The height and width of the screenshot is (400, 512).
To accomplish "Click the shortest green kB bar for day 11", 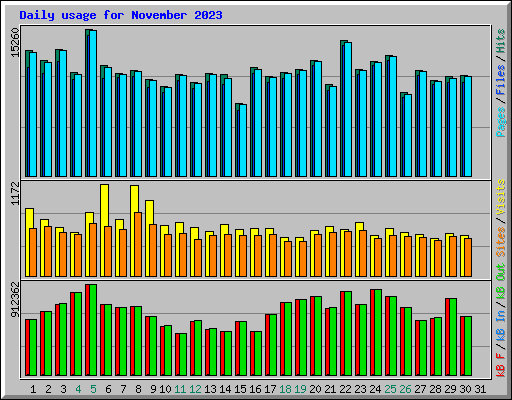I will click(183, 354).
